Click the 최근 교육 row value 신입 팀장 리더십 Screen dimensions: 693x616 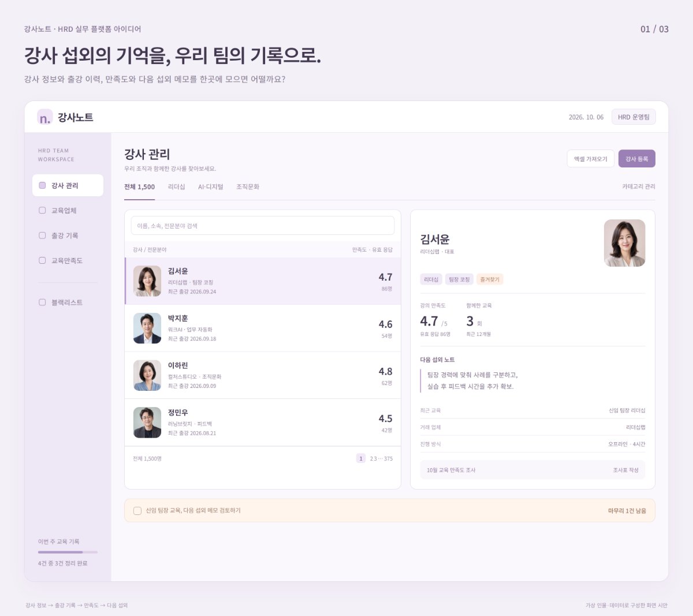[627, 410]
